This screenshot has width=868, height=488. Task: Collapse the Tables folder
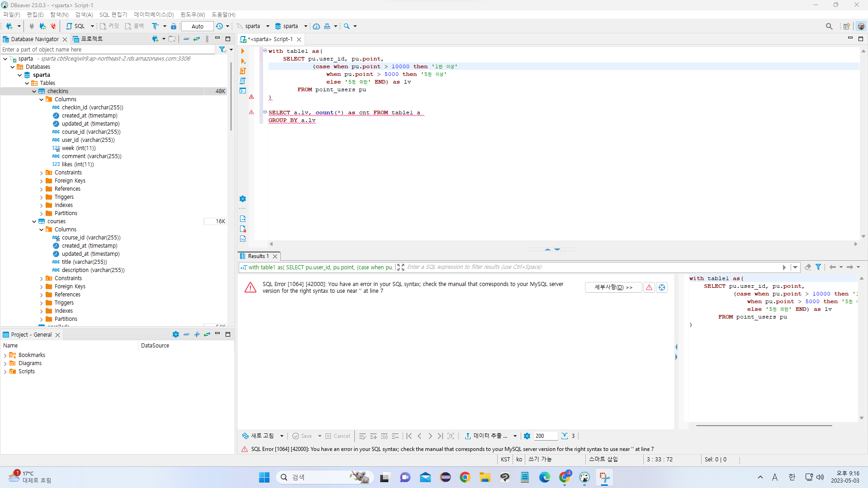pyautogui.click(x=27, y=83)
